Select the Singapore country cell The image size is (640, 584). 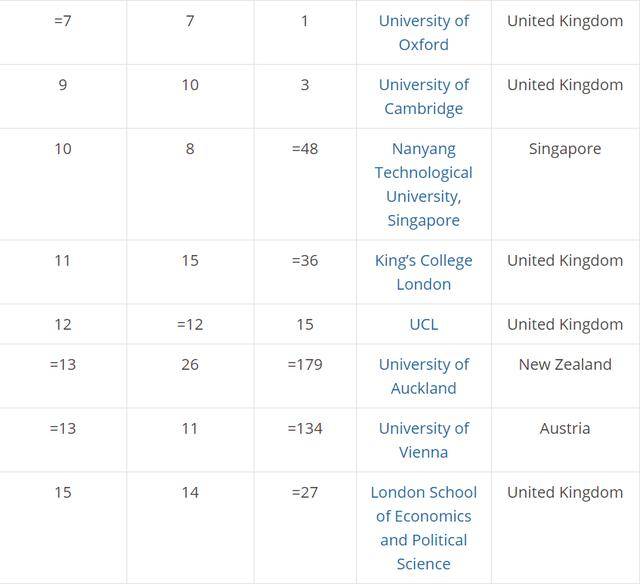(x=565, y=149)
